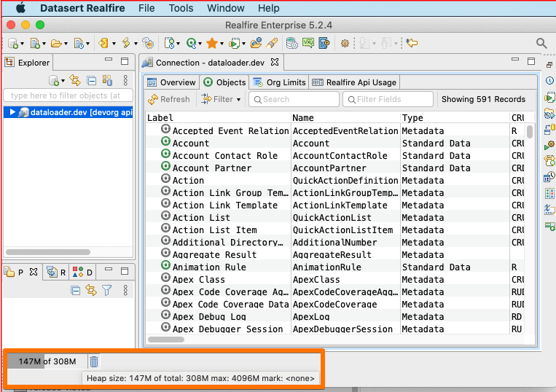Open dropdown arrow beside green run document icon
This screenshot has width=556, height=392.
click(x=244, y=44)
